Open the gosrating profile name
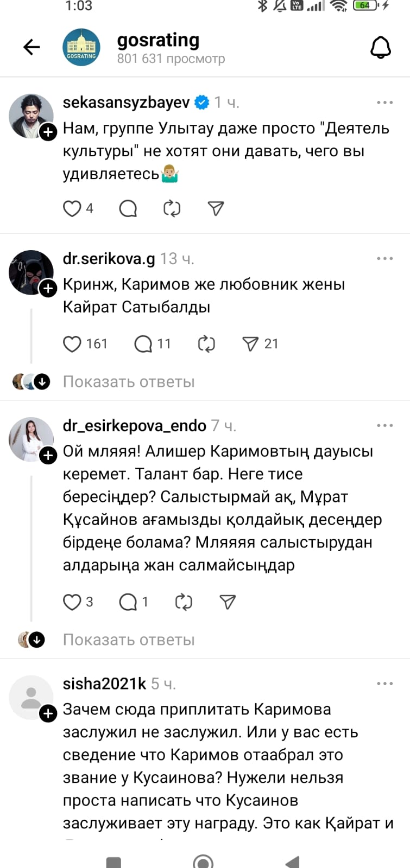The image size is (410, 868). coord(158,40)
